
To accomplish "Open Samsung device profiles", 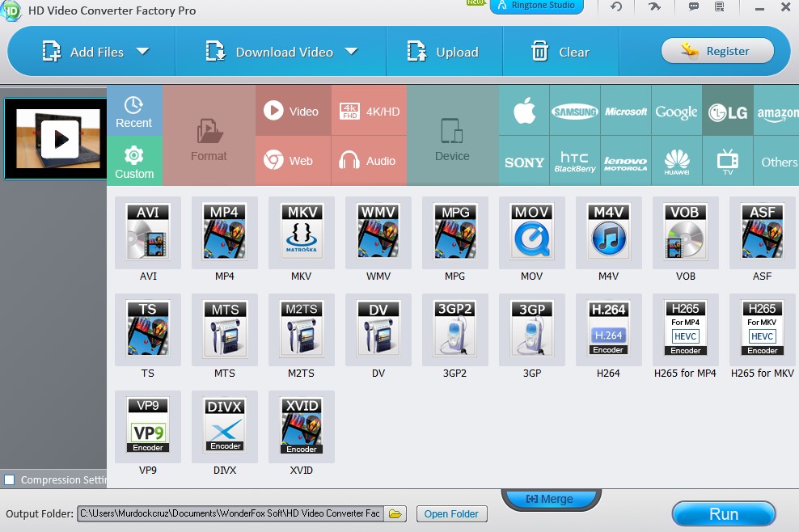I will tap(575, 111).
